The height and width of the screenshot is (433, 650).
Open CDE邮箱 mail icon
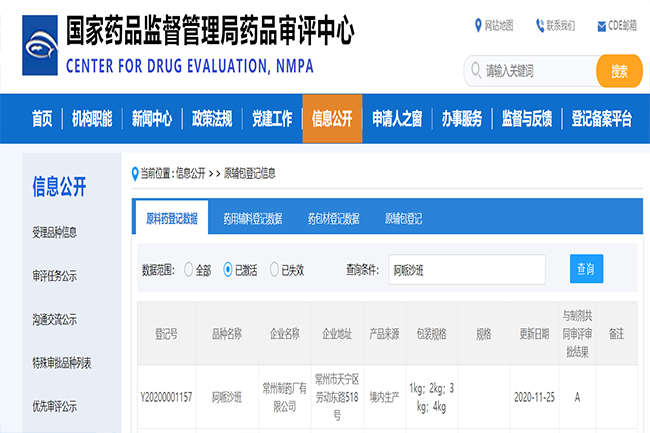(x=601, y=25)
